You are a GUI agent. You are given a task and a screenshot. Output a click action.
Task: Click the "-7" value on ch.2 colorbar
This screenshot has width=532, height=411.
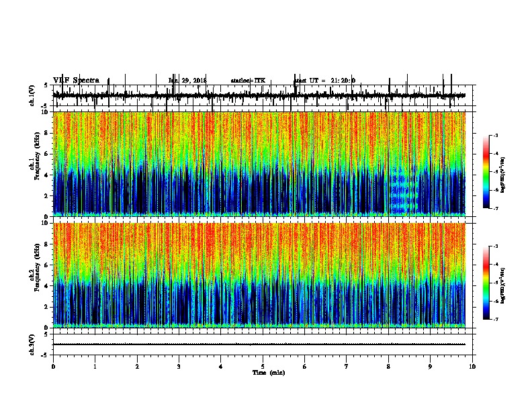point(496,320)
